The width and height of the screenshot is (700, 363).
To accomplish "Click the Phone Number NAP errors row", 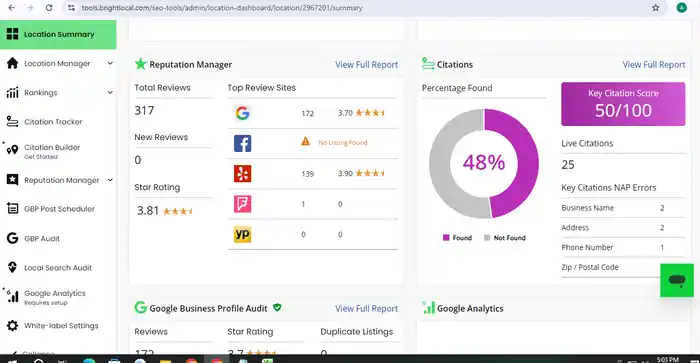I will (x=622, y=247).
